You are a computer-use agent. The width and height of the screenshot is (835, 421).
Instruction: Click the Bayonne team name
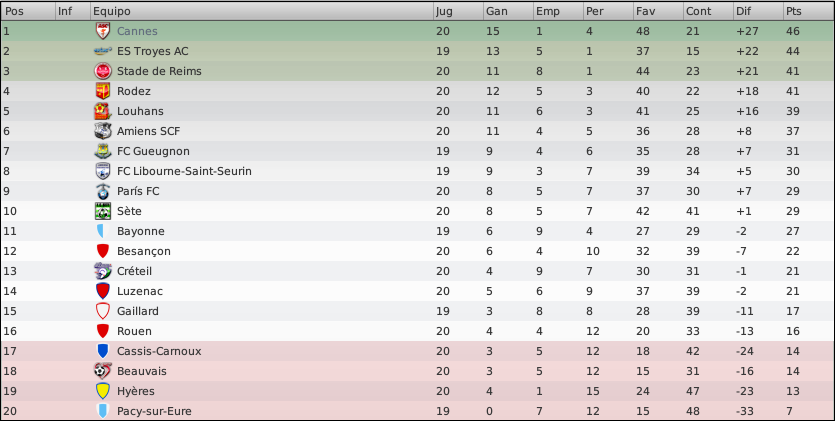coord(141,231)
